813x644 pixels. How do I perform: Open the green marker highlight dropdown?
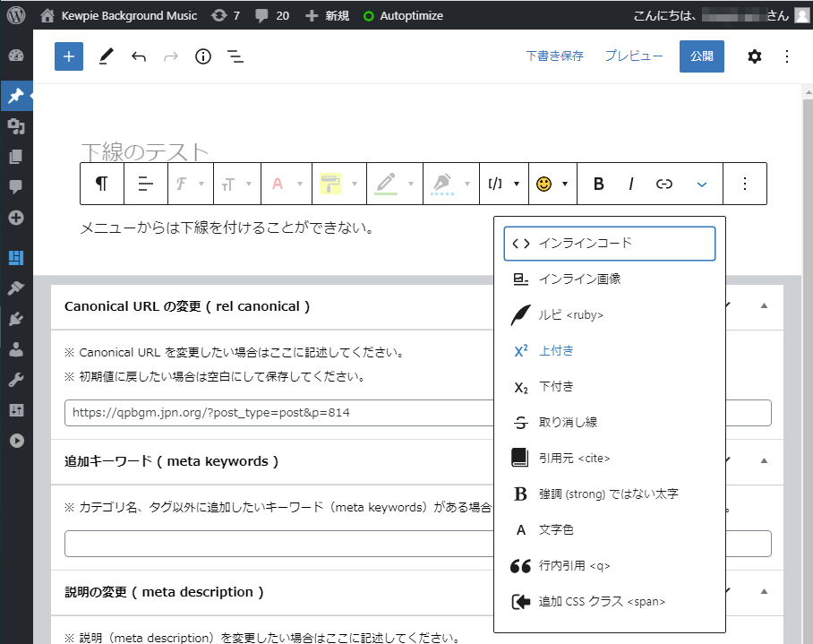pyautogui.click(x=395, y=184)
